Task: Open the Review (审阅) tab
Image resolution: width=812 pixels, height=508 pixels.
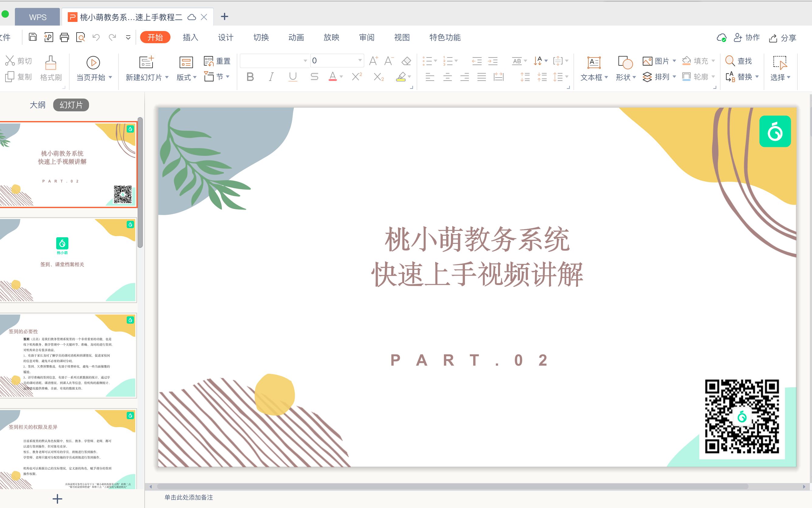Action: click(367, 37)
